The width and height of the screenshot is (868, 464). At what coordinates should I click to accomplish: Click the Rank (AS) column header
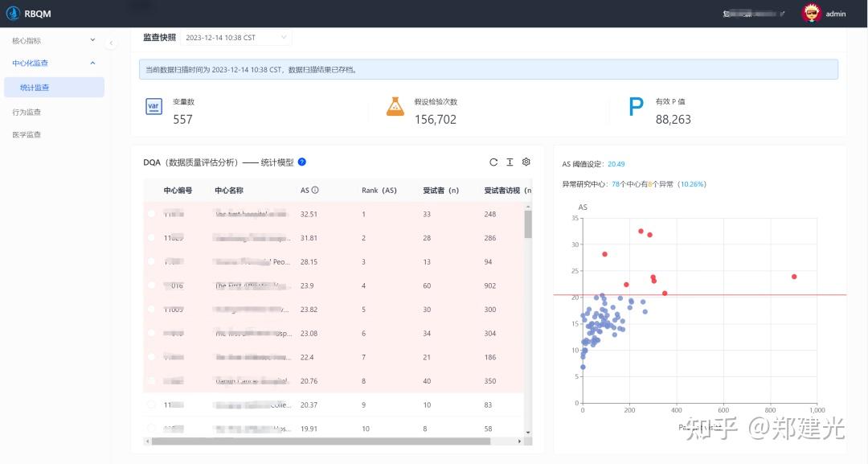coord(379,191)
